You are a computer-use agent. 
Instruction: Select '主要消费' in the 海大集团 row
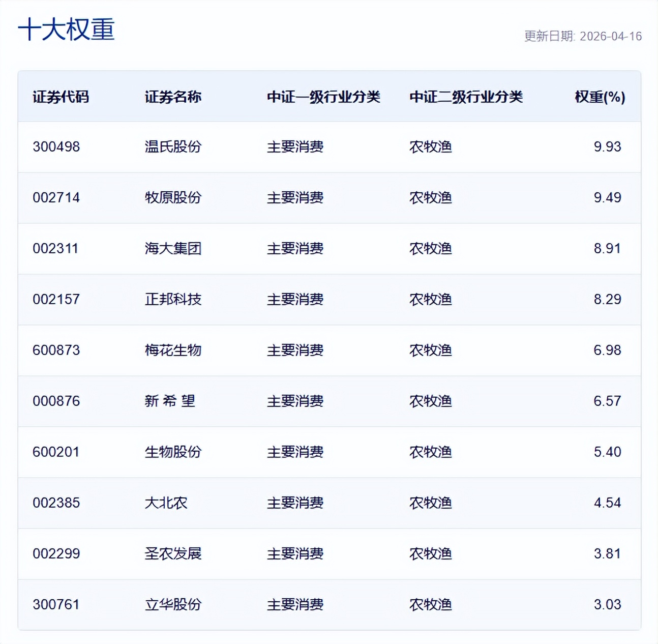point(295,248)
